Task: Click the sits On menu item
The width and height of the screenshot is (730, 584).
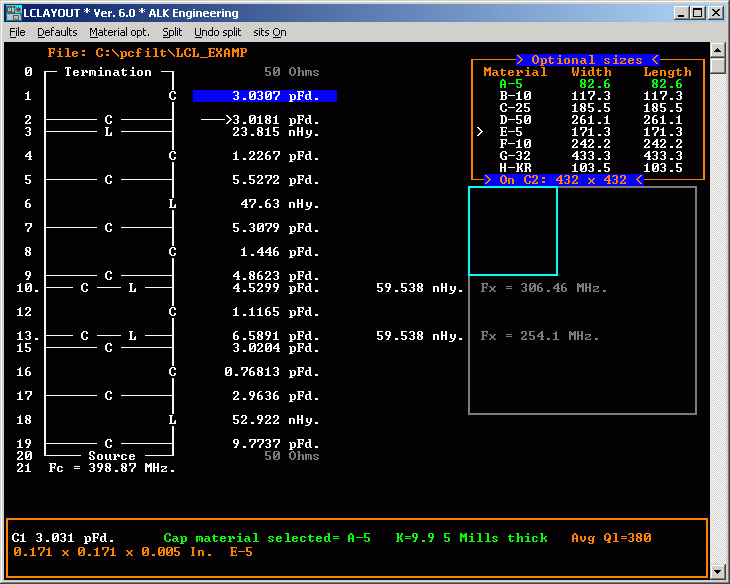Action: coord(270,32)
